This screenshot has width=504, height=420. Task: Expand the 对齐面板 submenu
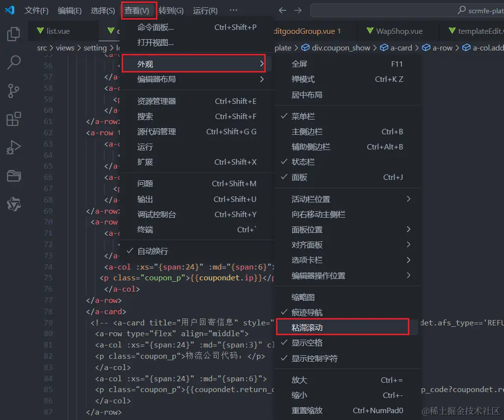(347, 245)
